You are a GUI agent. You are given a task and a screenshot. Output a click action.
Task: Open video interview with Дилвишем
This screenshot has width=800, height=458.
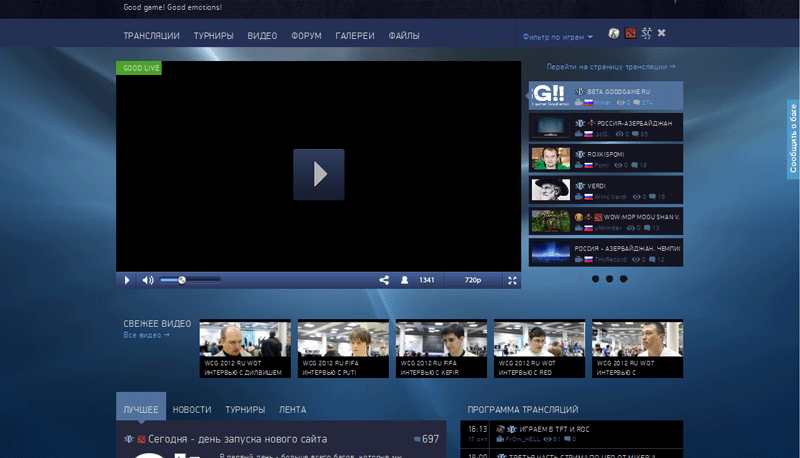click(x=245, y=349)
